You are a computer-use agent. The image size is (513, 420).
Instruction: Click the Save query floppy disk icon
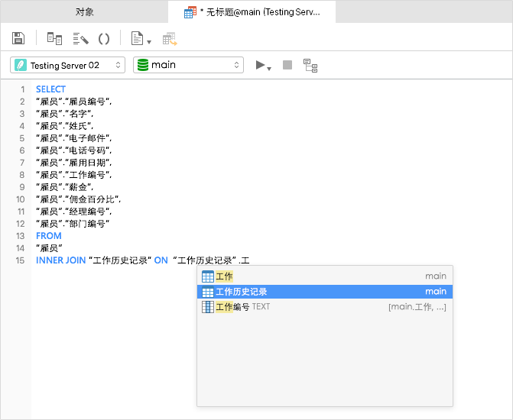pyautogui.click(x=18, y=38)
